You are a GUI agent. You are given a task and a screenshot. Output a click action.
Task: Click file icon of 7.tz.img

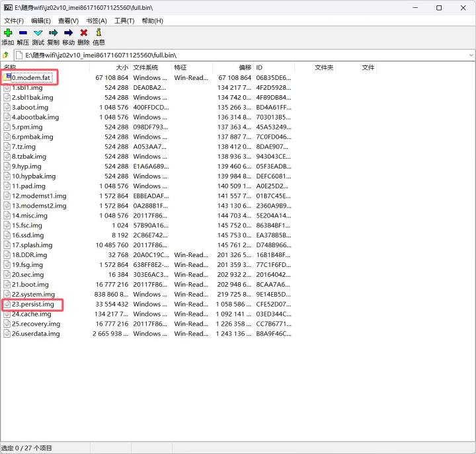point(7,147)
